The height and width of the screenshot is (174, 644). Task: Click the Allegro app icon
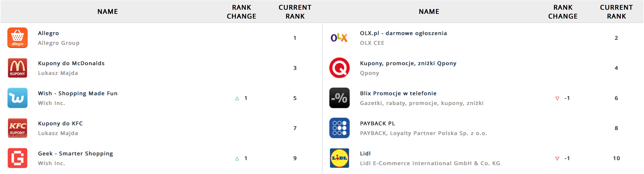point(17,38)
